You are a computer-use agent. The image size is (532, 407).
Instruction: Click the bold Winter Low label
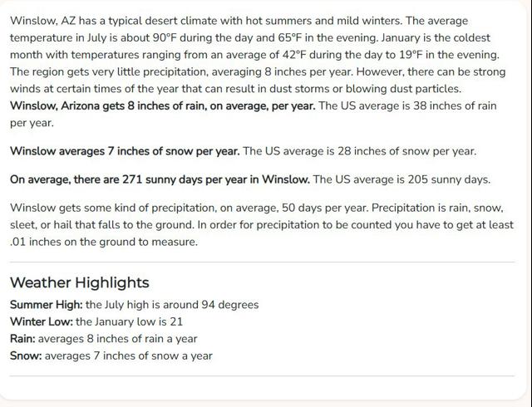tap(42, 321)
